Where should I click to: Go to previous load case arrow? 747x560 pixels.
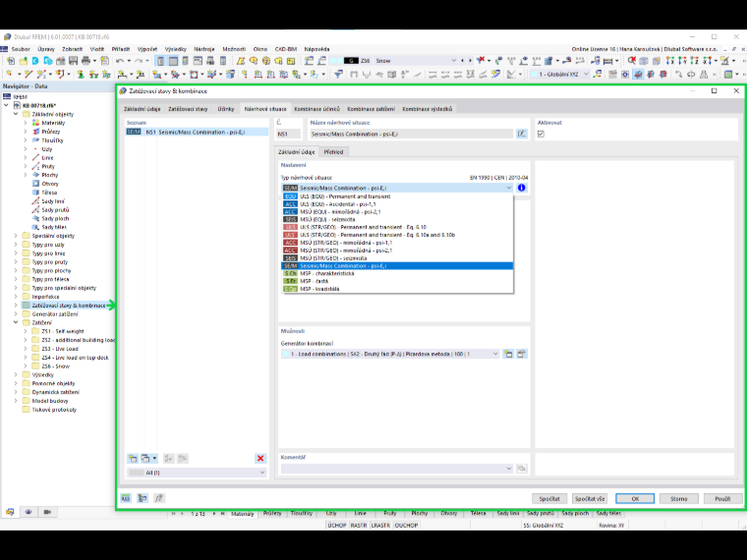[462, 61]
